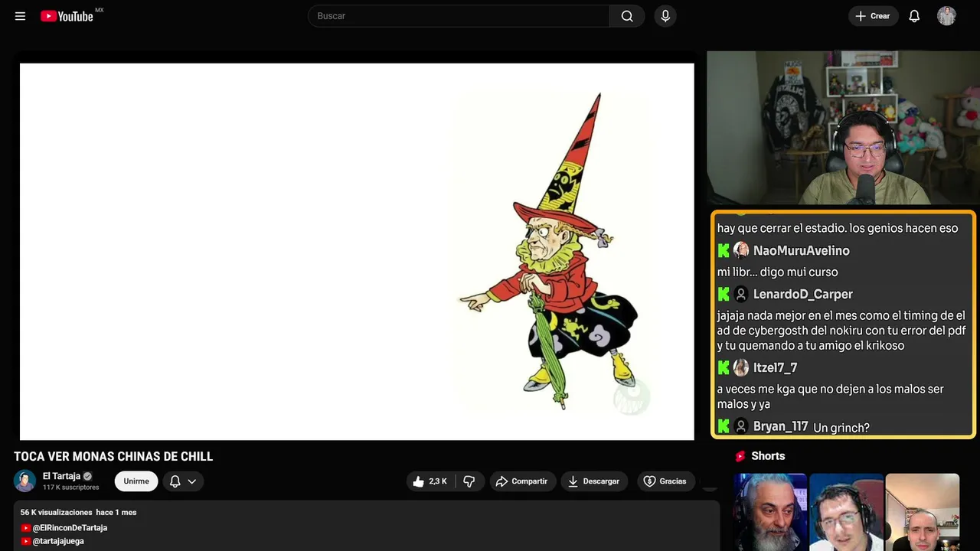The height and width of the screenshot is (551, 980).
Task: Click the YouTube icon beside @tartajajuega
Action: point(26,541)
